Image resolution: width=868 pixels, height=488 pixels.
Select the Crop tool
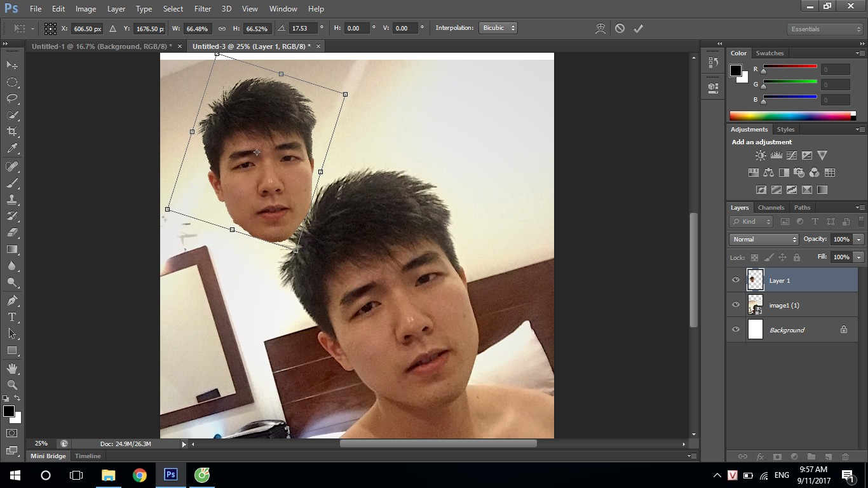[12, 132]
